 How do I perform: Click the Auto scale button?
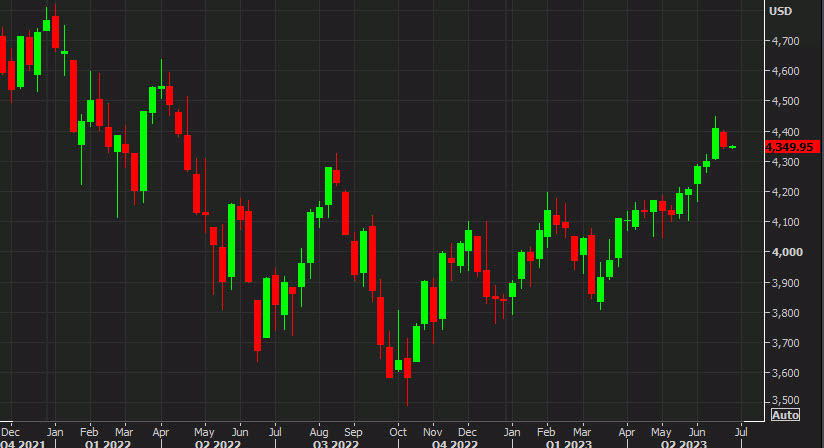click(785, 414)
